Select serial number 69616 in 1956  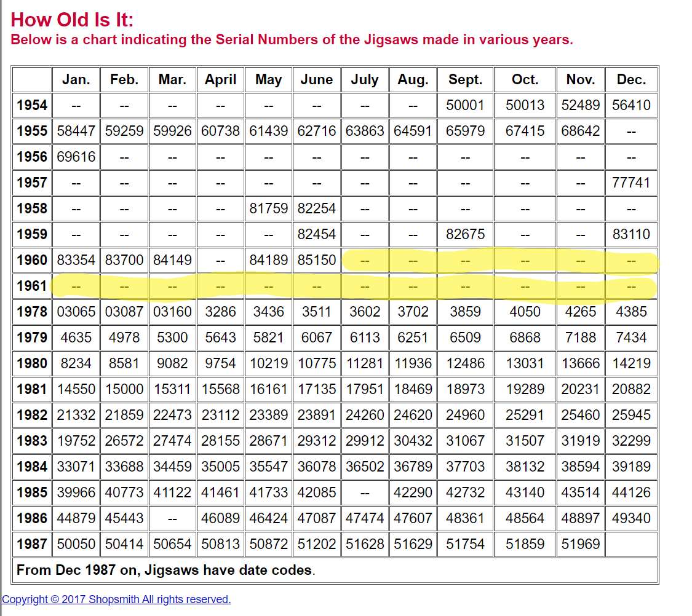pyautogui.click(x=76, y=157)
